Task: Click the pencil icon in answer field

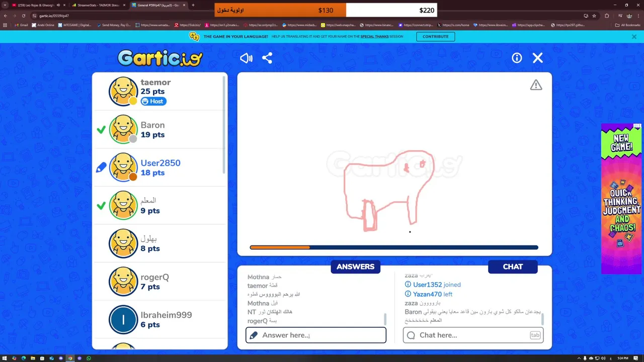Action: click(x=254, y=335)
